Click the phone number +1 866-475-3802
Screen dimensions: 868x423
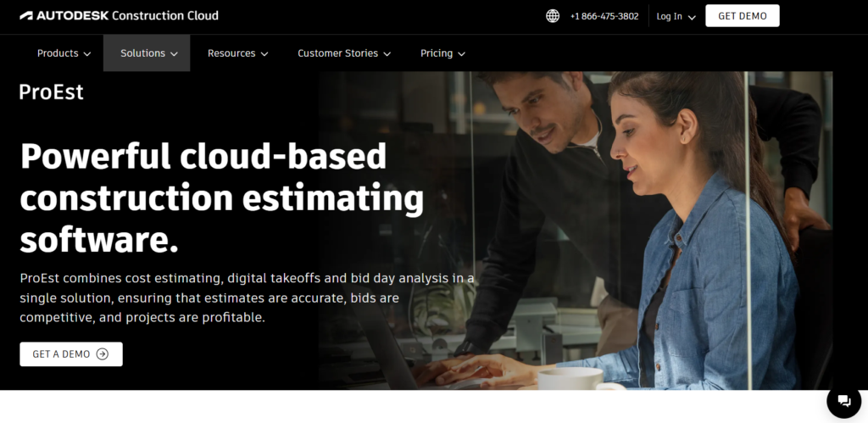pyautogui.click(x=604, y=16)
